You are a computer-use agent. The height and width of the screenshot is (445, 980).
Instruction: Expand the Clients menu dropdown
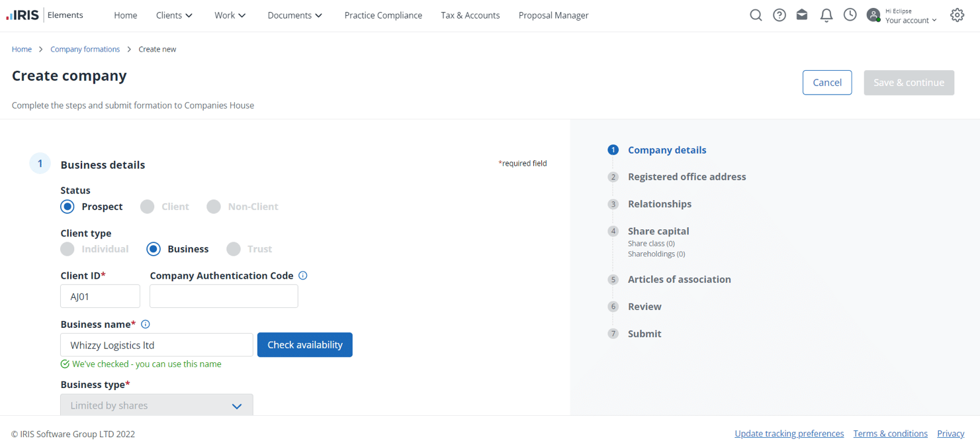[x=174, y=15]
